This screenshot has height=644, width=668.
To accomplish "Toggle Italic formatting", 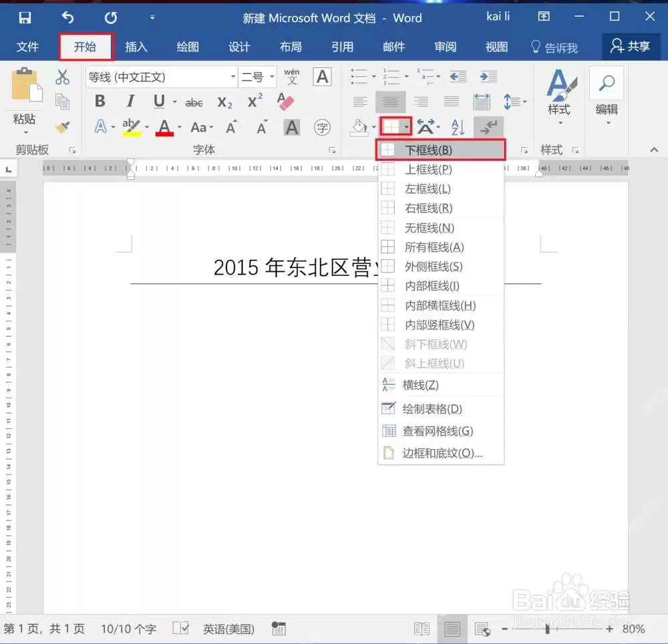I will 130,102.
